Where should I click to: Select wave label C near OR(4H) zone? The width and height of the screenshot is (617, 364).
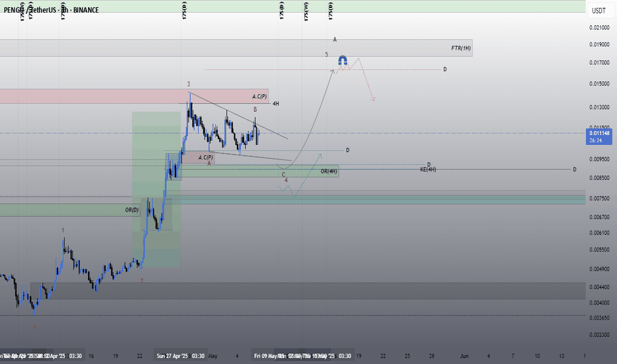(283, 175)
